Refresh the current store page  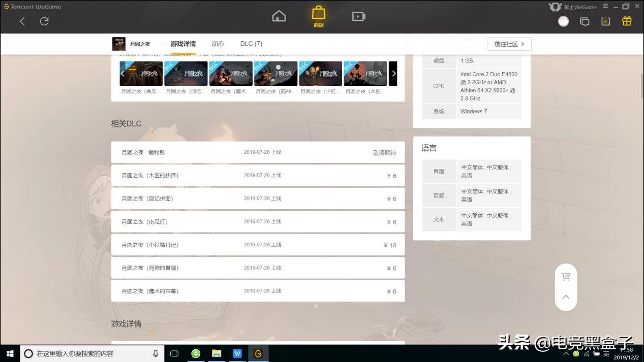tap(44, 21)
